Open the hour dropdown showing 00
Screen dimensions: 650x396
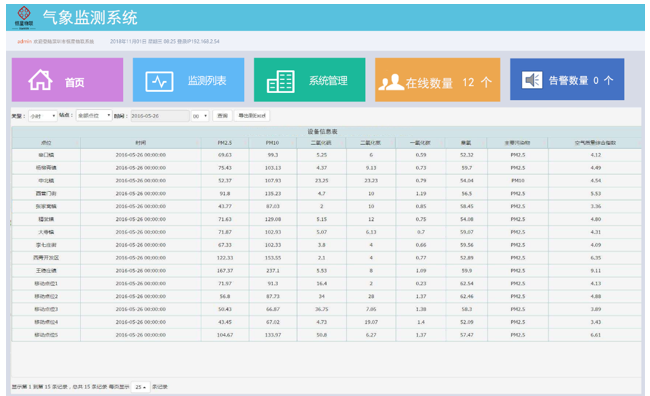(x=200, y=116)
